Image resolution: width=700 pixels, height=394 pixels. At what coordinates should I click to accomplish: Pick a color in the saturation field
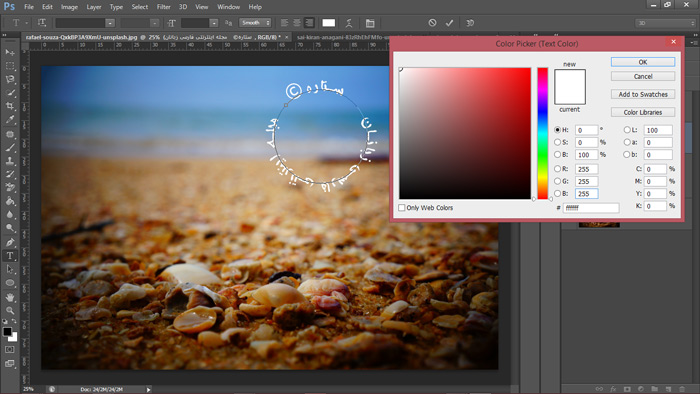point(465,133)
